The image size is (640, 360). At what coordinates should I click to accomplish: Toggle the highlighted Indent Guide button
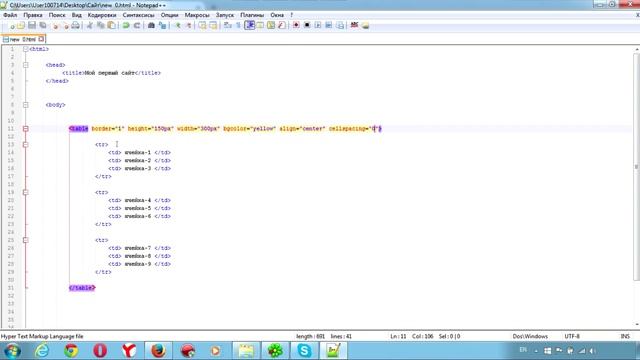tap(250, 25)
